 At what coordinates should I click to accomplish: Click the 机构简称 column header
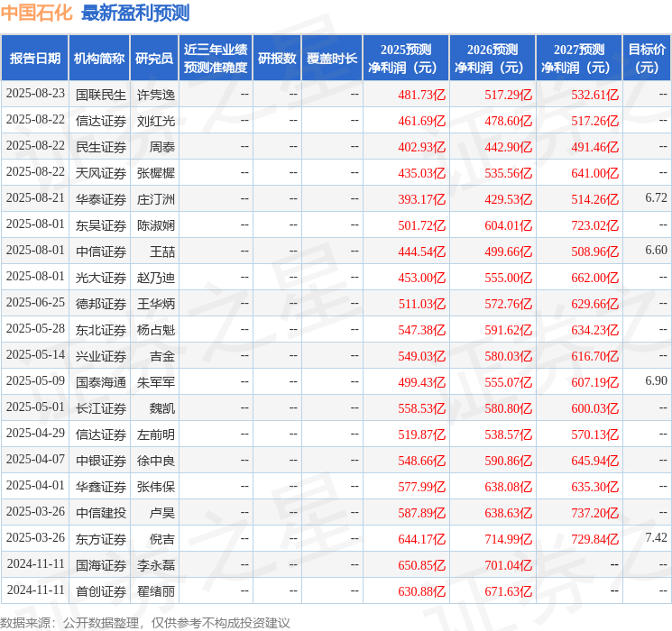(x=99, y=59)
